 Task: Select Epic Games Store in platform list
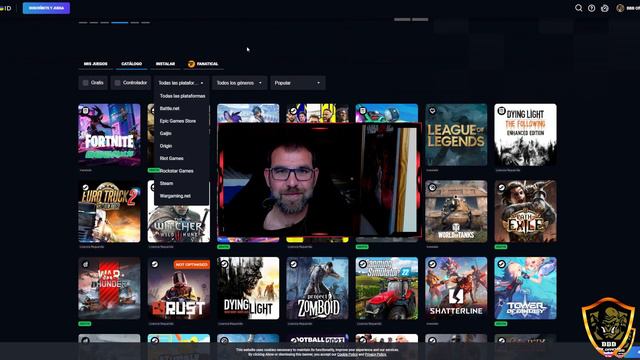point(178,121)
